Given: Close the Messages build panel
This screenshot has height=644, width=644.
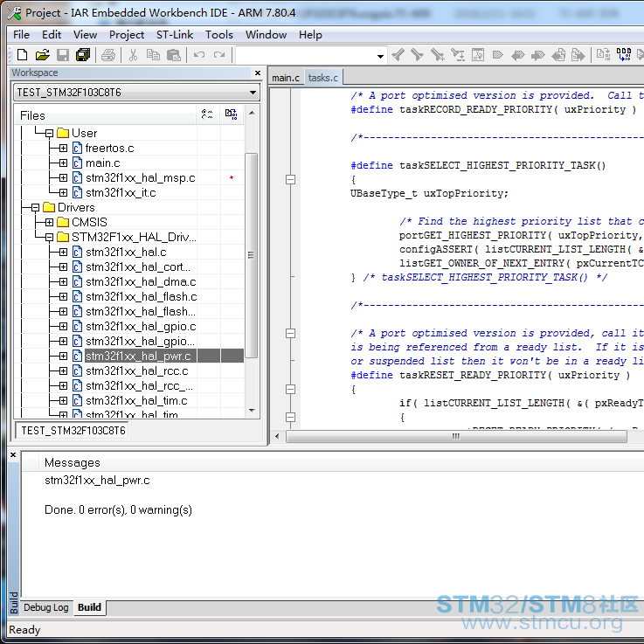Looking at the screenshot, I should (13, 454).
